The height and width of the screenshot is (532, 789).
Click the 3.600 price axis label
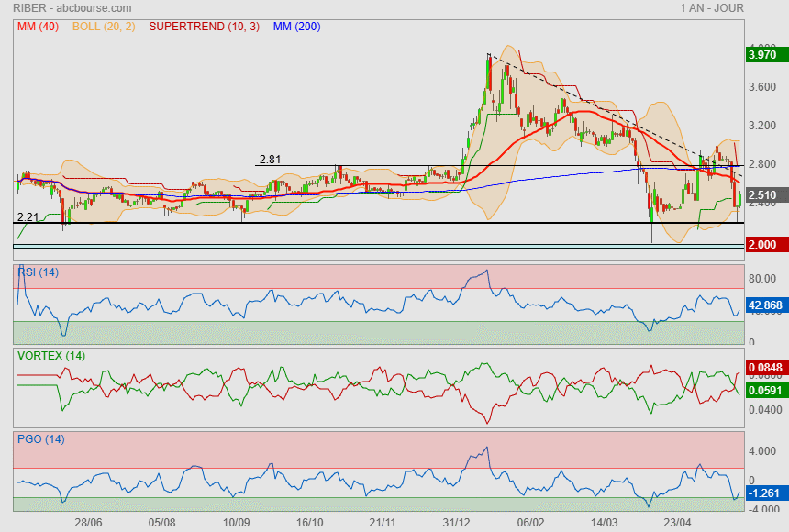762,87
